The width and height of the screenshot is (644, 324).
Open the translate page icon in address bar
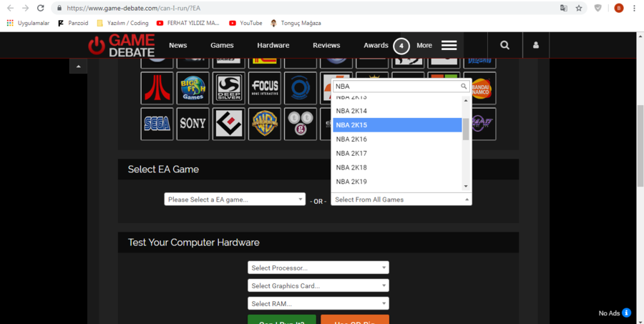pyautogui.click(x=564, y=8)
